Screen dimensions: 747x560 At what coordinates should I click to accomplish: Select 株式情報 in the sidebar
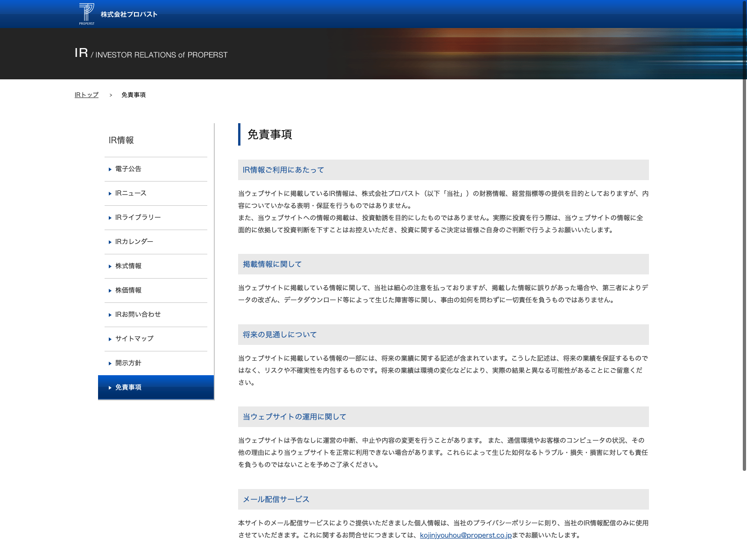pyautogui.click(x=128, y=266)
